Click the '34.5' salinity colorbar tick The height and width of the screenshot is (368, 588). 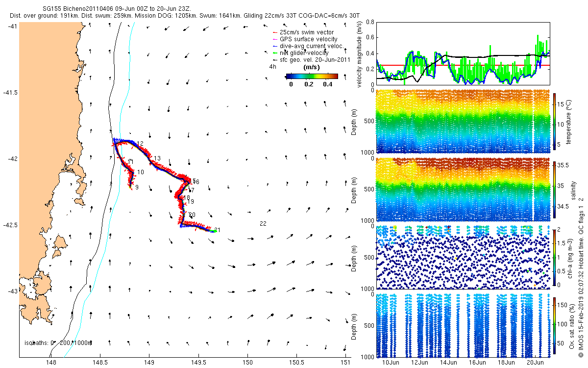563,207
